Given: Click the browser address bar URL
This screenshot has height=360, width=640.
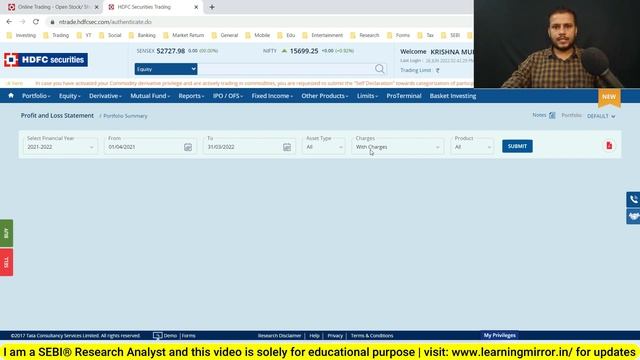Looking at the screenshot, I should click(105, 22).
